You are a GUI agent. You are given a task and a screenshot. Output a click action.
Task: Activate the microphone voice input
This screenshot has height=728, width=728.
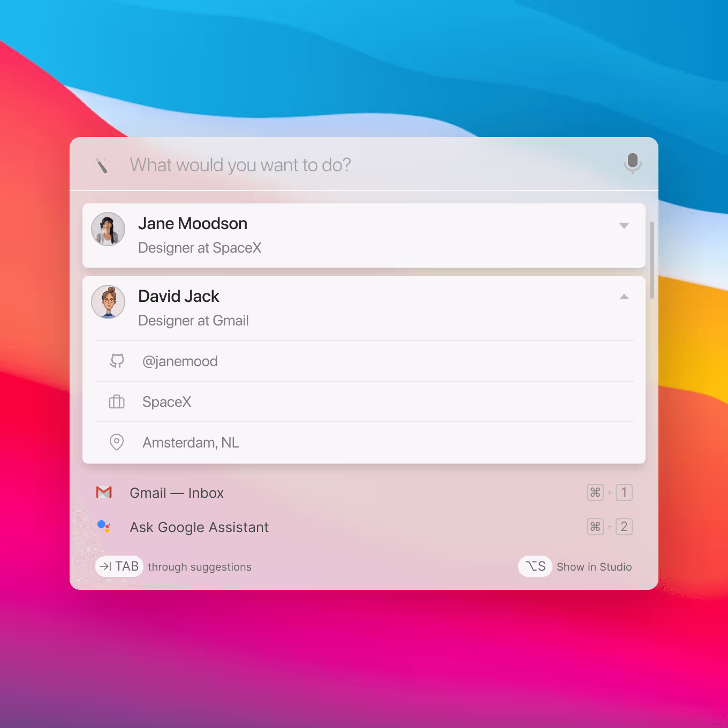(632, 163)
